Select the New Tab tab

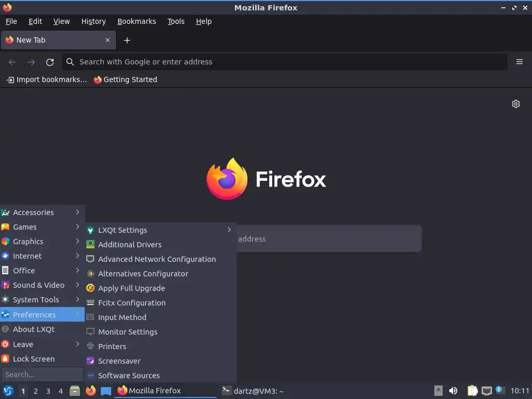coord(58,40)
